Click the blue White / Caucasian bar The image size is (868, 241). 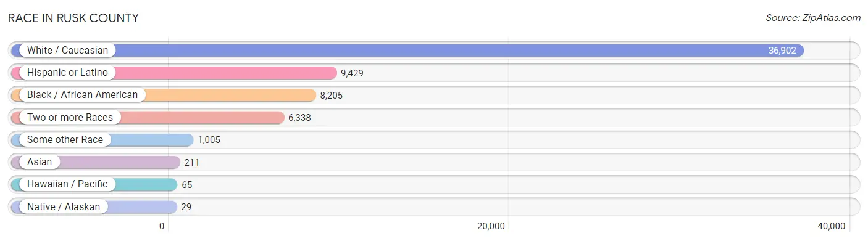[407, 51]
